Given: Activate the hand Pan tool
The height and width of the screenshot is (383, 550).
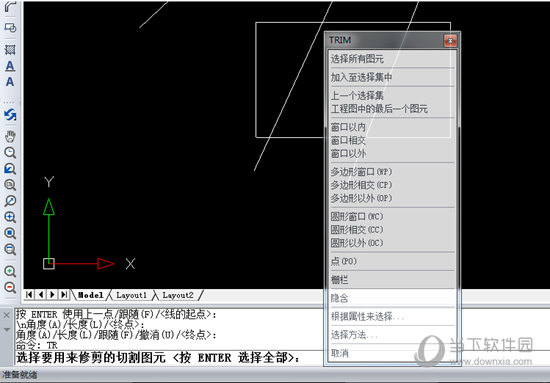Looking at the screenshot, I should (10, 136).
